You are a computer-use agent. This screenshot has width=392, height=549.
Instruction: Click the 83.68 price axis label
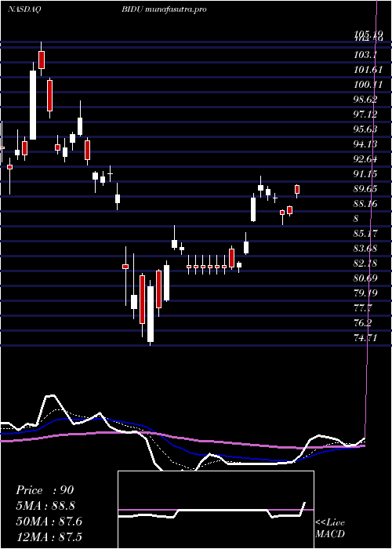coord(366,249)
